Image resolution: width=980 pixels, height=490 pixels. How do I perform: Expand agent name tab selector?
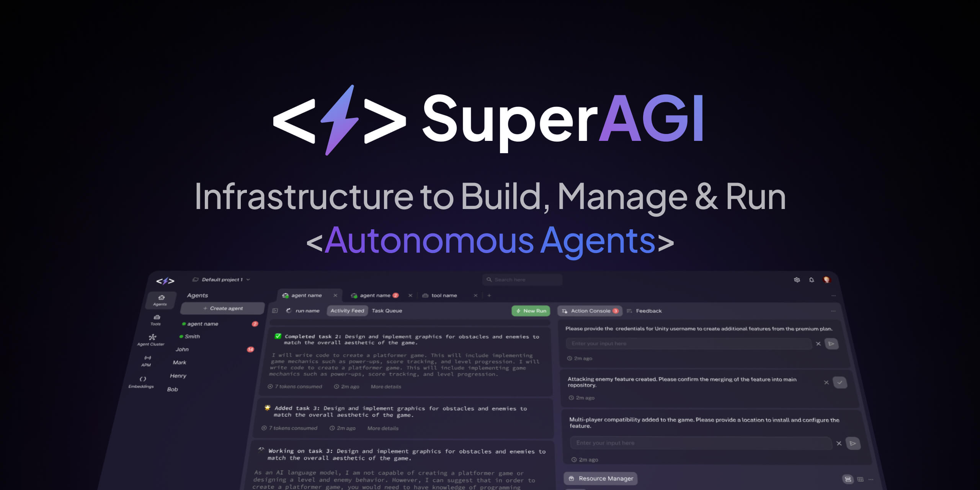coord(306,295)
